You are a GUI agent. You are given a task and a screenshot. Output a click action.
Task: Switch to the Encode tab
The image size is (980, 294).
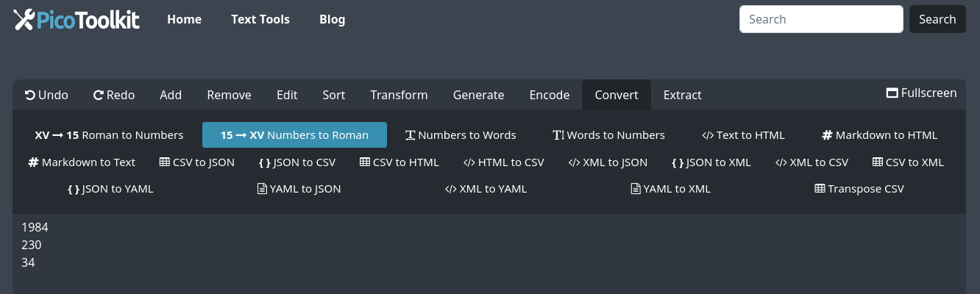pos(550,95)
